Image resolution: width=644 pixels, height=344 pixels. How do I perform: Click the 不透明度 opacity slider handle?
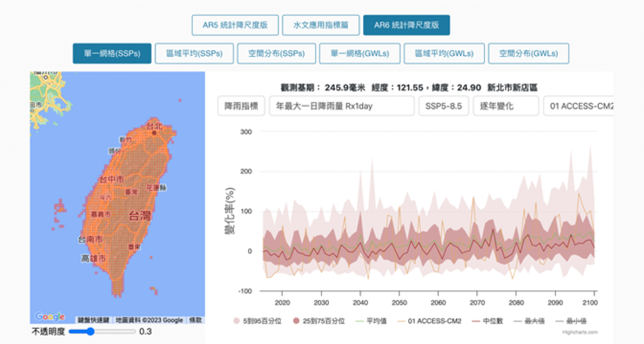pyautogui.click(x=91, y=331)
